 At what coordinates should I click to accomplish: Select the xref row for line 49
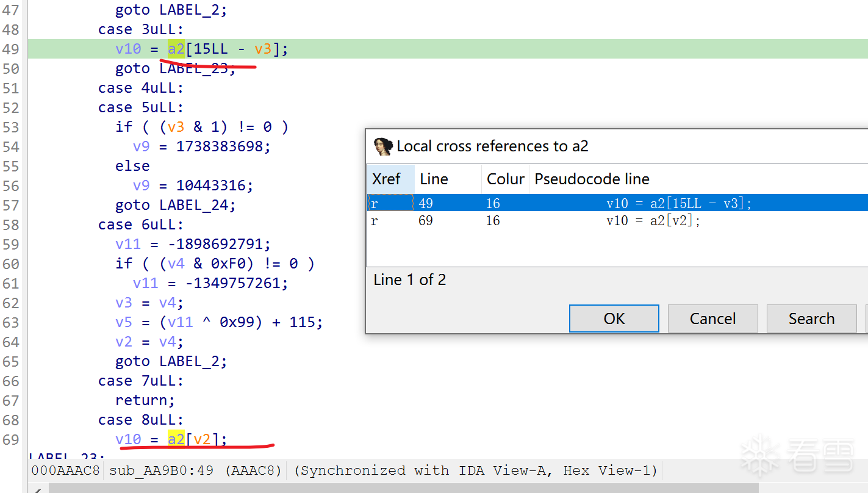[549, 203]
